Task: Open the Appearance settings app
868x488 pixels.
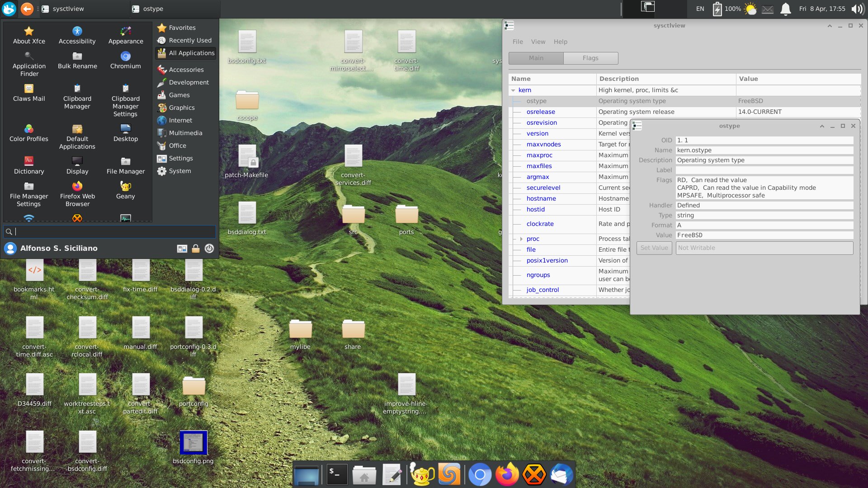Action: tap(126, 35)
